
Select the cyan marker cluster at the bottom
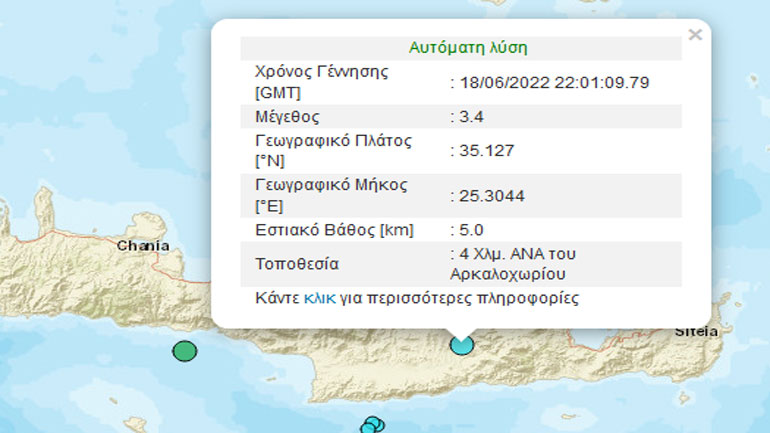pos(372,425)
